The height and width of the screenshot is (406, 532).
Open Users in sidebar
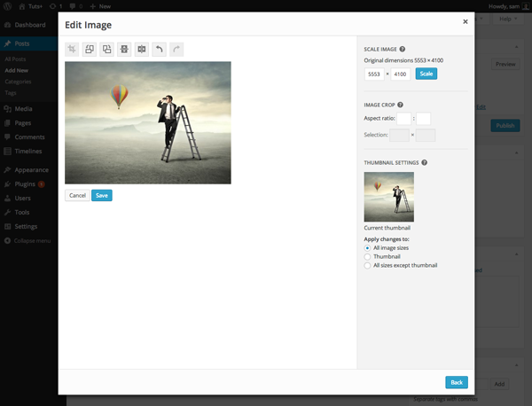(29, 198)
